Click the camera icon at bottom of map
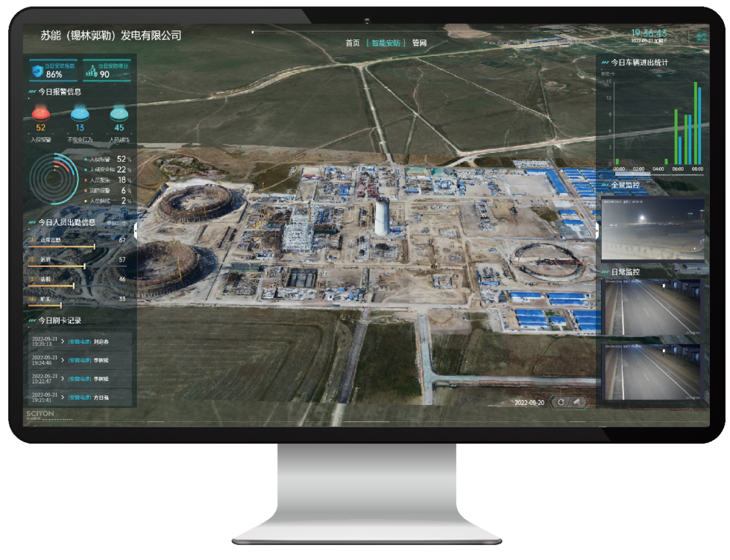Image resolution: width=730 pixels, height=560 pixels. pyautogui.click(x=576, y=402)
